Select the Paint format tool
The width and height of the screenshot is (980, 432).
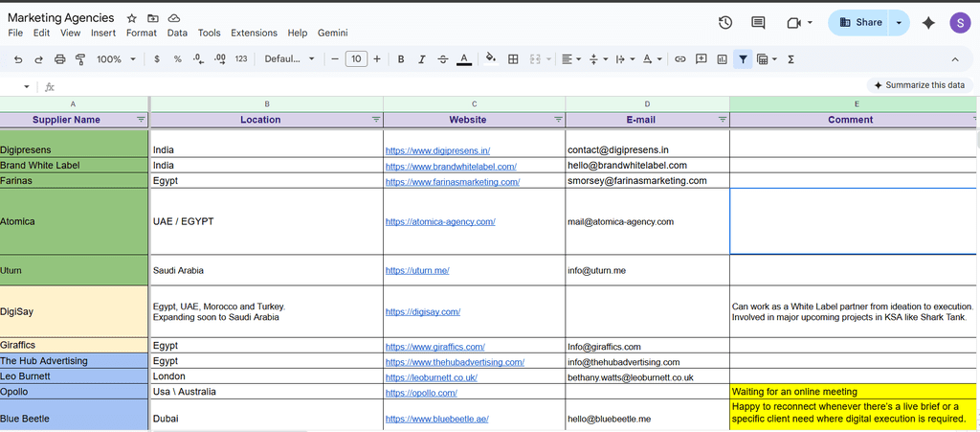(80, 59)
